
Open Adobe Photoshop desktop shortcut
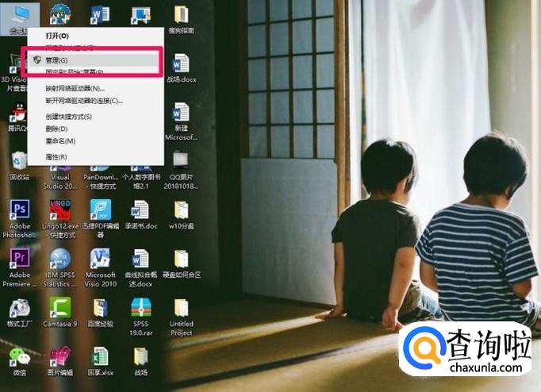[19, 210]
